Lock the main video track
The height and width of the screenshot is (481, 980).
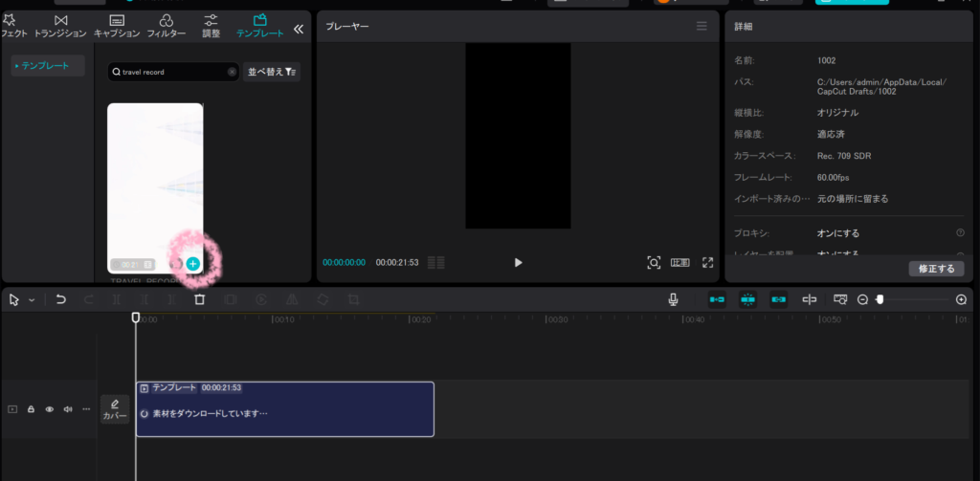31,409
